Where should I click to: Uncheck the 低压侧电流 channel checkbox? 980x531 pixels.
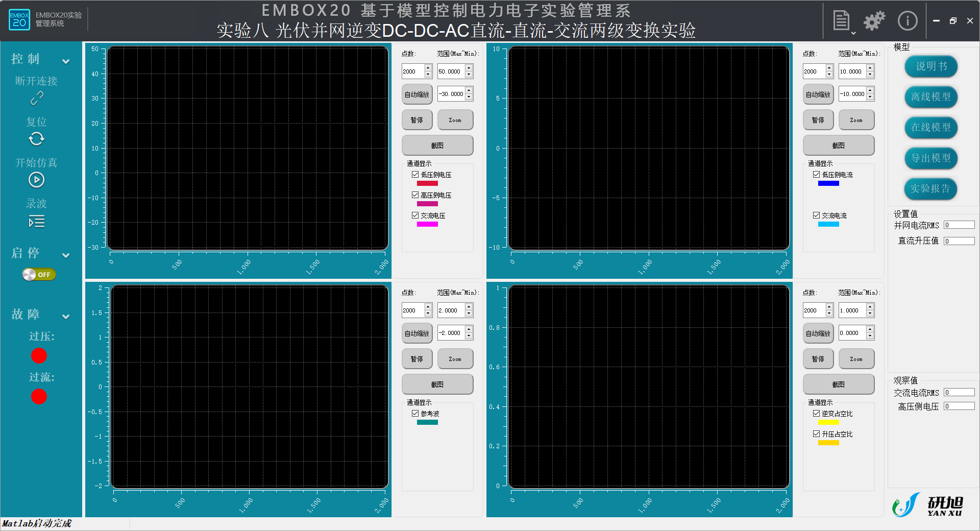click(816, 175)
